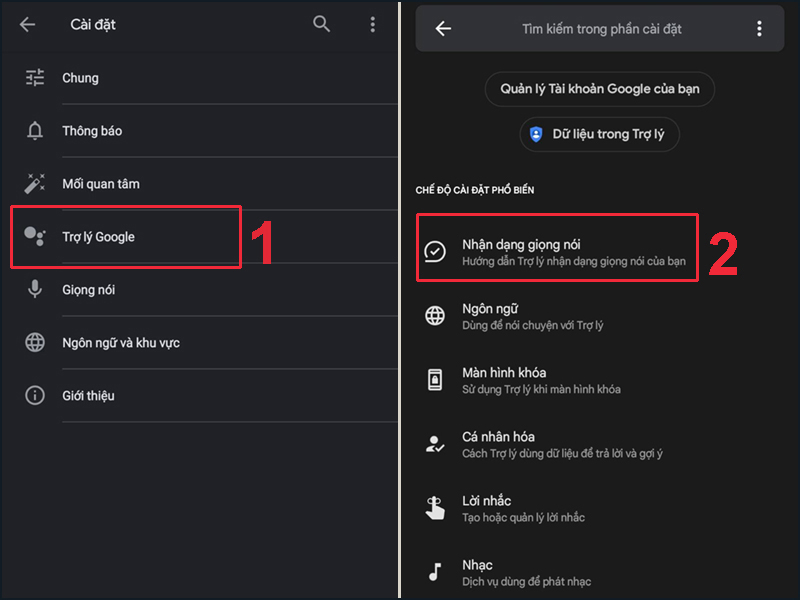Select Nhận dạng giọng nói setting
This screenshot has width=800, height=600.
[x=556, y=252]
